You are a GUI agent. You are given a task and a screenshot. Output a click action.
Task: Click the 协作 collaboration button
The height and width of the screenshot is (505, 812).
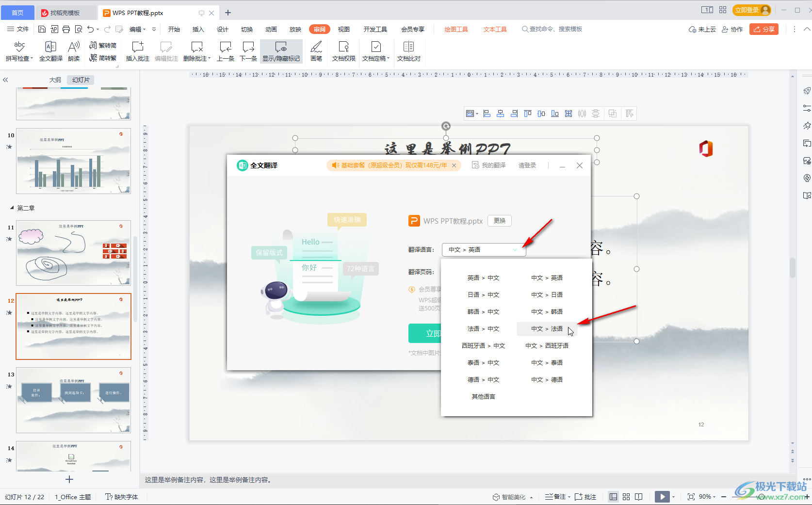pos(732,29)
